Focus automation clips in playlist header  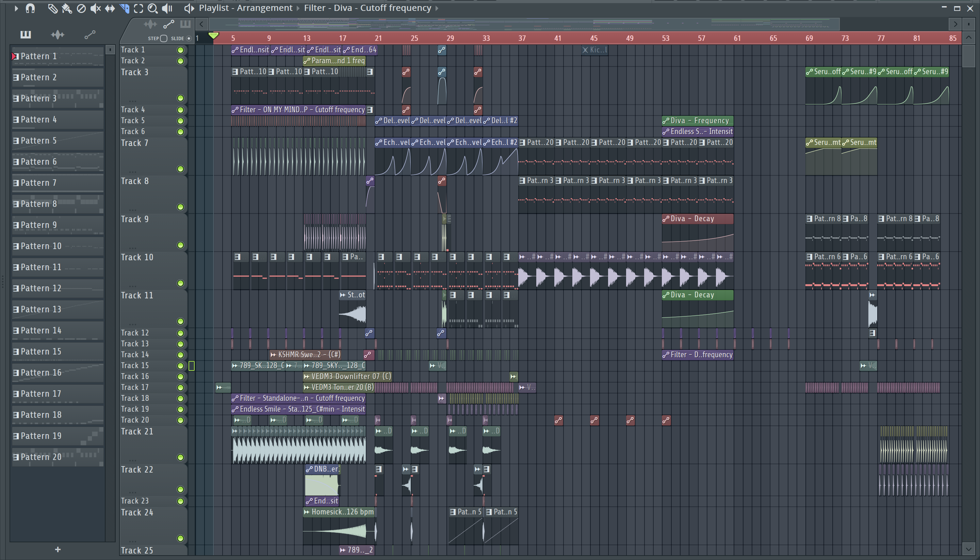[x=168, y=24]
